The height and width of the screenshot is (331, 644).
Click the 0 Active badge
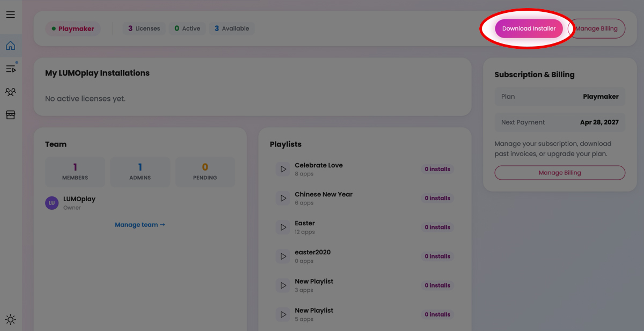click(187, 28)
